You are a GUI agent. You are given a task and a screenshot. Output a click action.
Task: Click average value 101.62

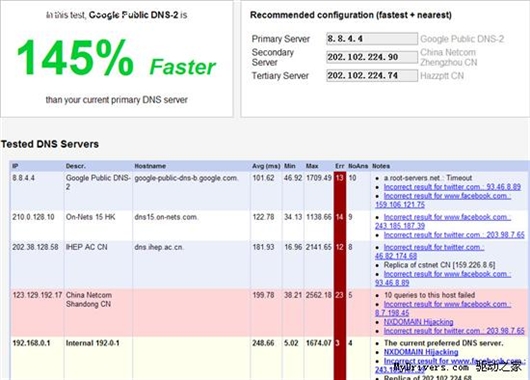[x=263, y=178]
